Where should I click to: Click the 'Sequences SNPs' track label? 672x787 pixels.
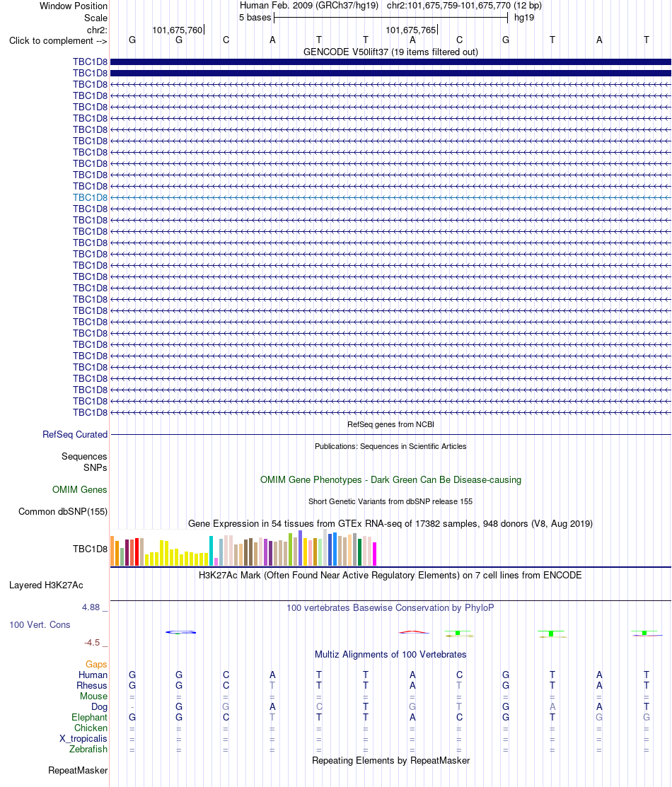pos(84,462)
